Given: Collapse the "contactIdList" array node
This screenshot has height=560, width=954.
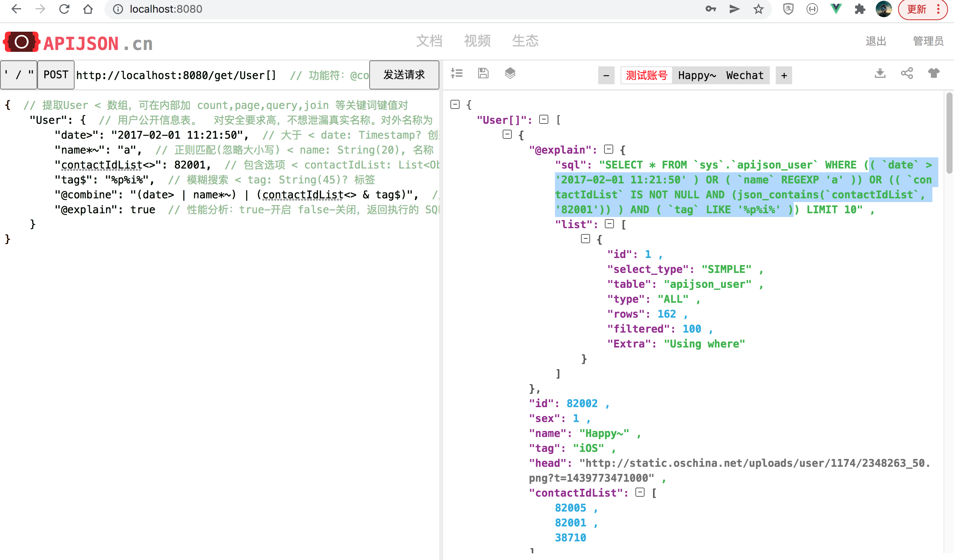Looking at the screenshot, I should point(640,492).
